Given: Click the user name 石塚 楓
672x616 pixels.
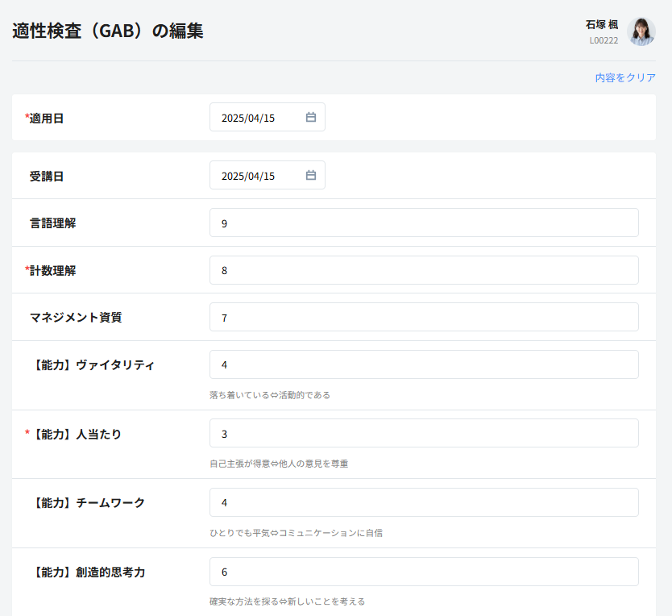Looking at the screenshot, I should 602,25.
